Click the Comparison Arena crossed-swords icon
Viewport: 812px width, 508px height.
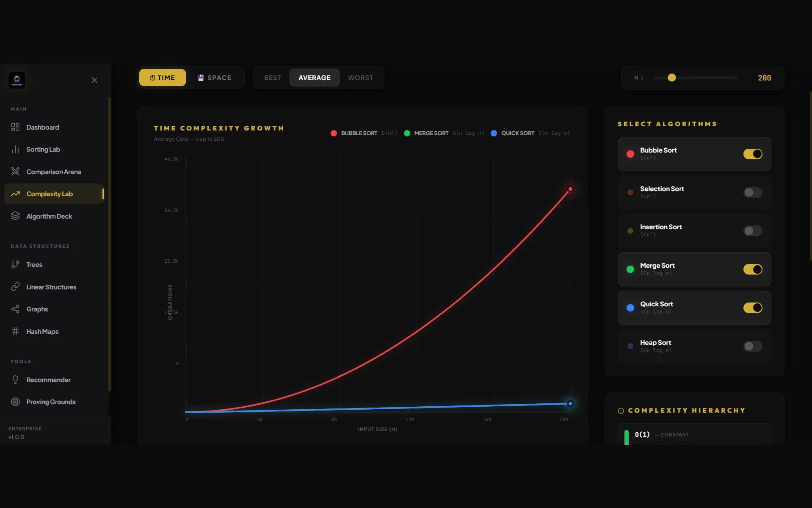point(15,172)
